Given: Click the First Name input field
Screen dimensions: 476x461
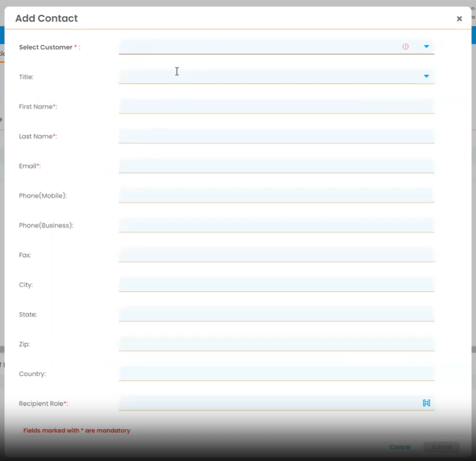Looking at the screenshot, I should 276,106.
